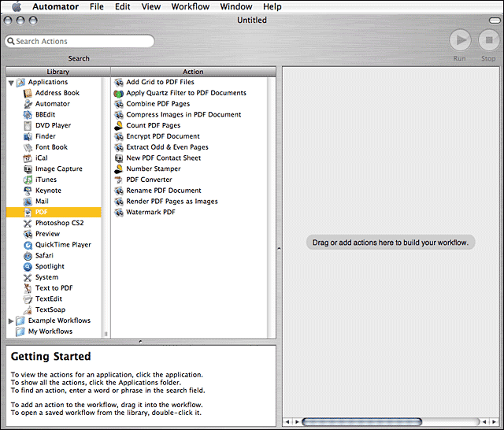Click the Address Book icon in Library
The height and width of the screenshot is (430, 504).
click(x=28, y=93)
